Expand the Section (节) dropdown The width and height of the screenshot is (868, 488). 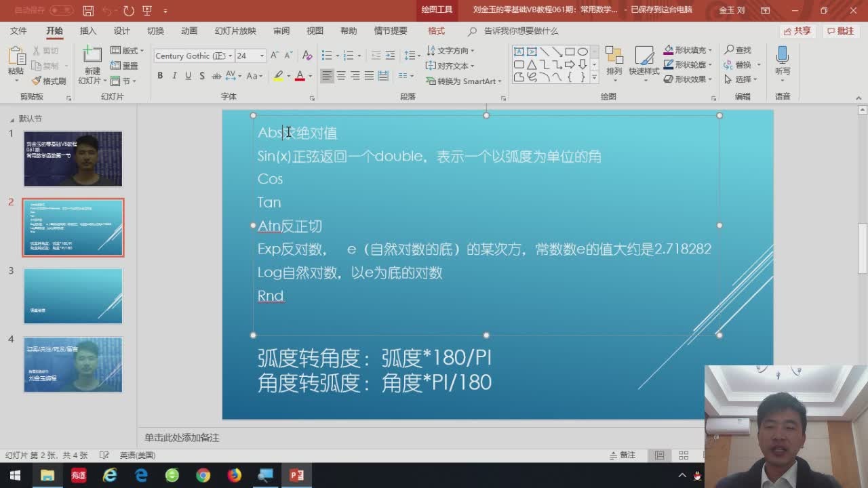pos(123,81)
